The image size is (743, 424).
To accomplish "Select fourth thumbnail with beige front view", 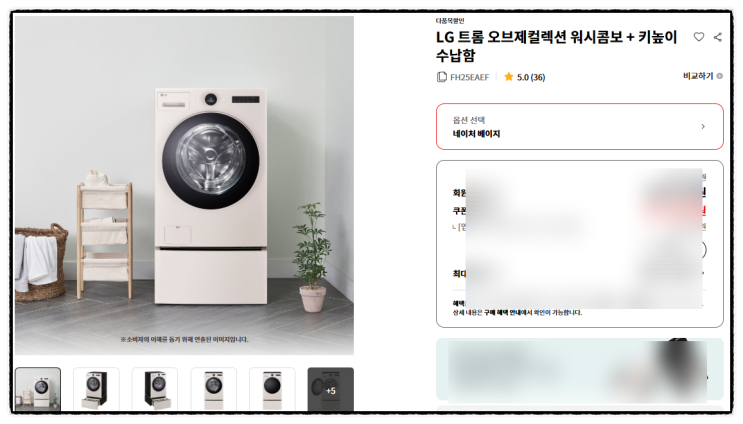I will tap(214, 388).
